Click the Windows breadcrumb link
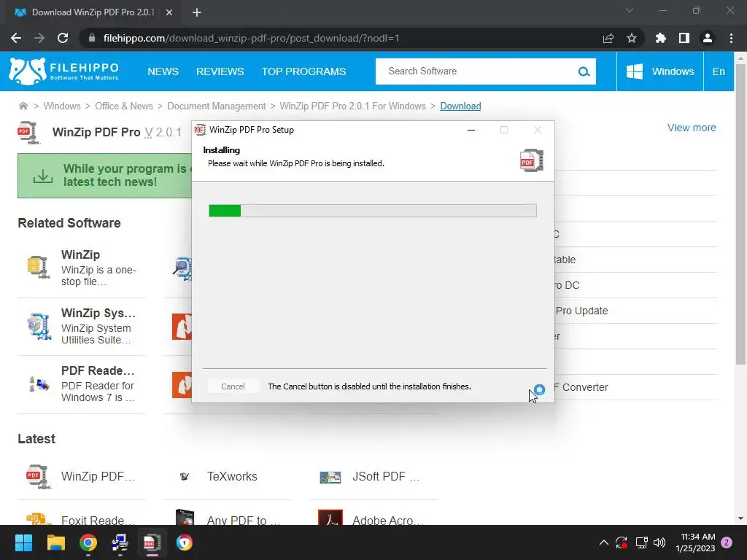Image resolution: width=747 pixels, height=560 pixels. click(62, 106)
